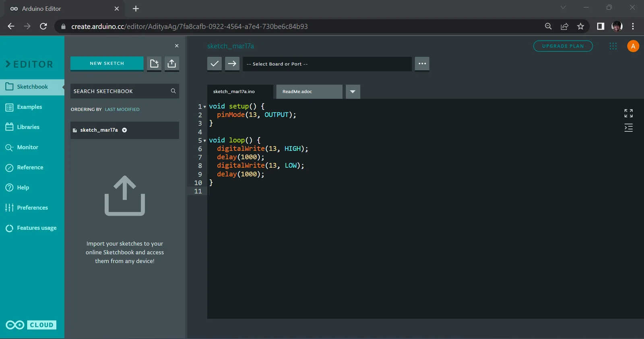Click digitalWrite(13, LOW) on line 8
This screenshot has height=339, width=644.
click(x=260, y=166)
